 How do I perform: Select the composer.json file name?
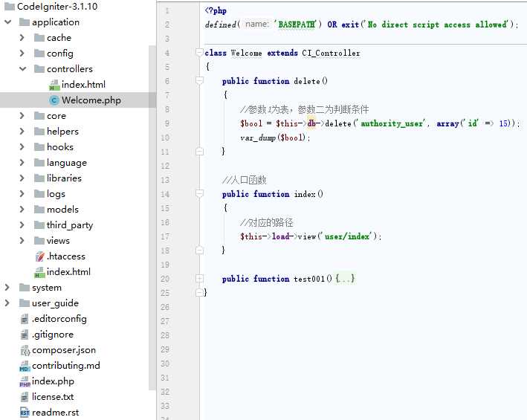point(64,350)
